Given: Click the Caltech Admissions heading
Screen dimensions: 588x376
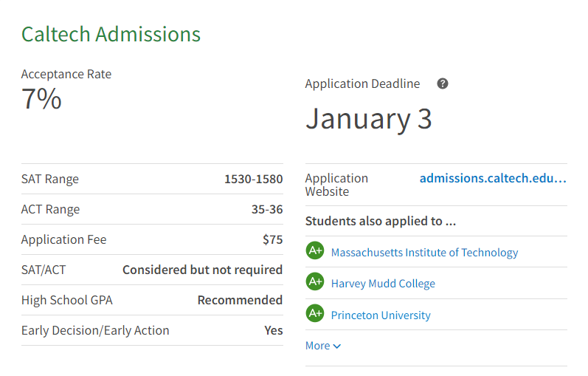Looking at the screenshot, I should [x=111, y=34].
